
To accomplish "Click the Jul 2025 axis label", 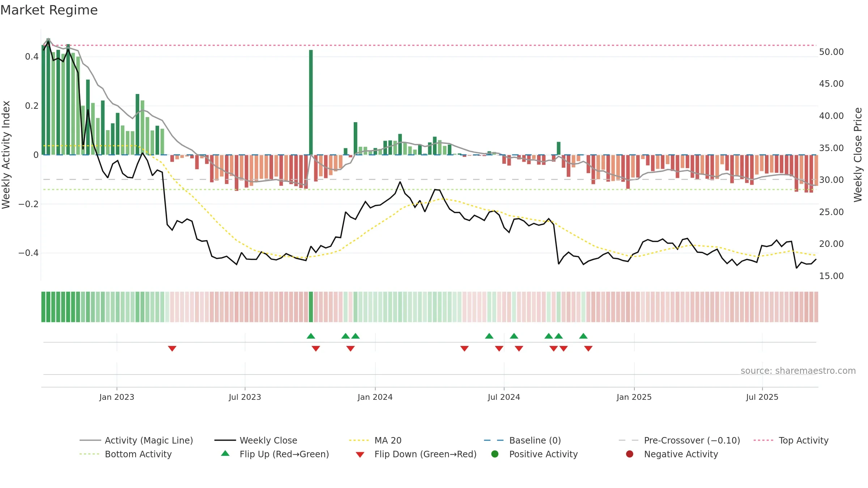I will coord(762,397).
